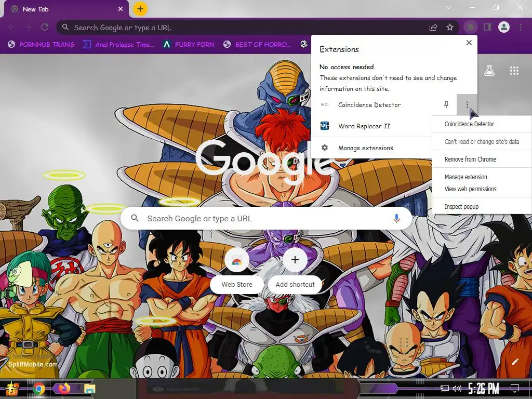Toggle the side panel icon
This screenshot has width=532, height=399.
(x=487, y=27)
